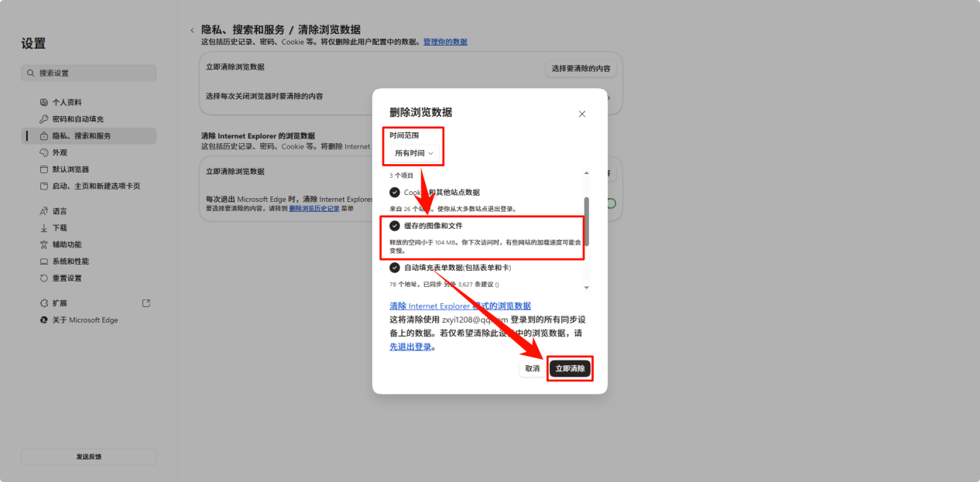Click the 系统和性能 icon
Viewport: 980px width, 482px height.
click(45, 261)
